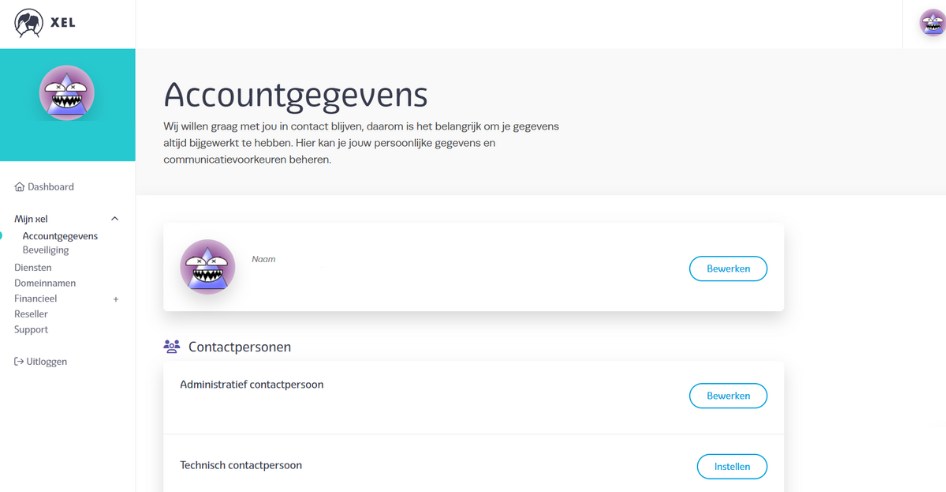Open the profile avatar in top-right corner
Image resolution: width=946 pixels, height=492 pixels.
(932, 23)
